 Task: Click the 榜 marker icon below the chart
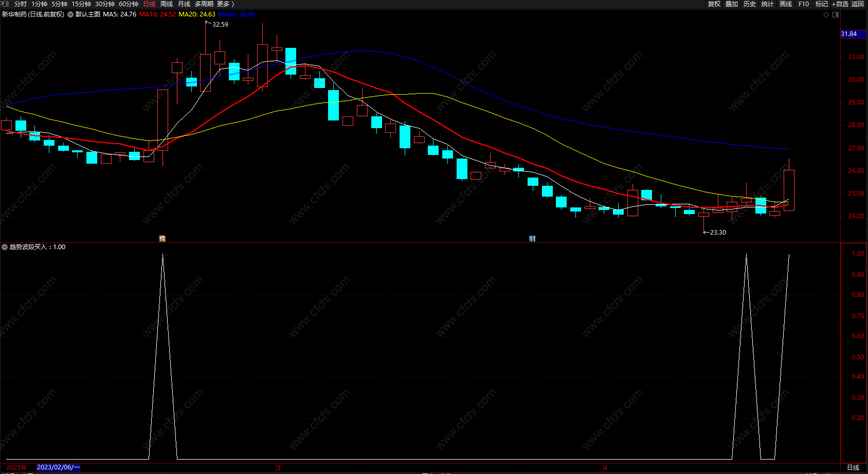(162, 239)
